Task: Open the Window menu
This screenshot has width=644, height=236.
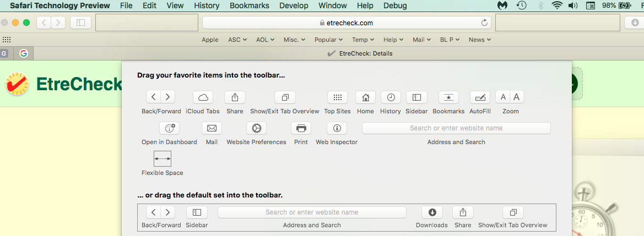Action: pyautogui.click(x=333, y=6)
